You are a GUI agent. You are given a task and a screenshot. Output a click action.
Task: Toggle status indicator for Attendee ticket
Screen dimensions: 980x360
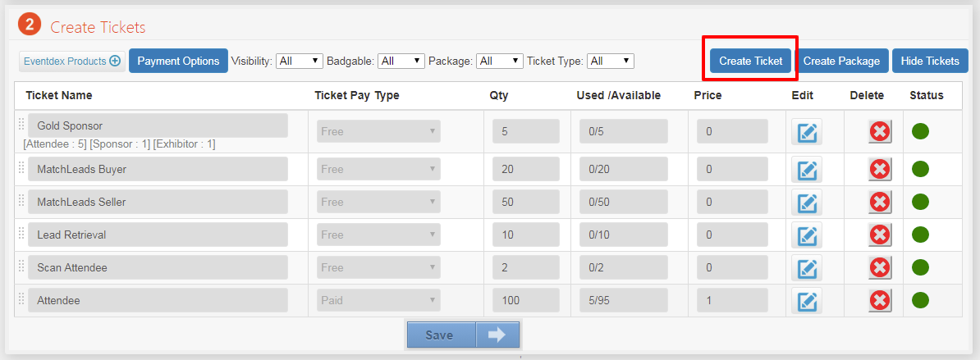920,300
